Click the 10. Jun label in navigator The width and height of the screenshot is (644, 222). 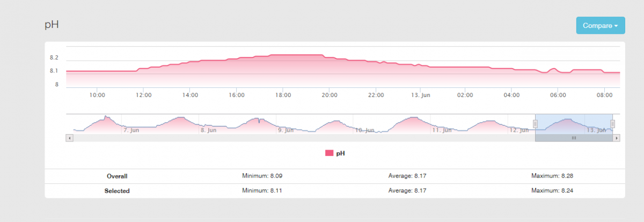364,130
